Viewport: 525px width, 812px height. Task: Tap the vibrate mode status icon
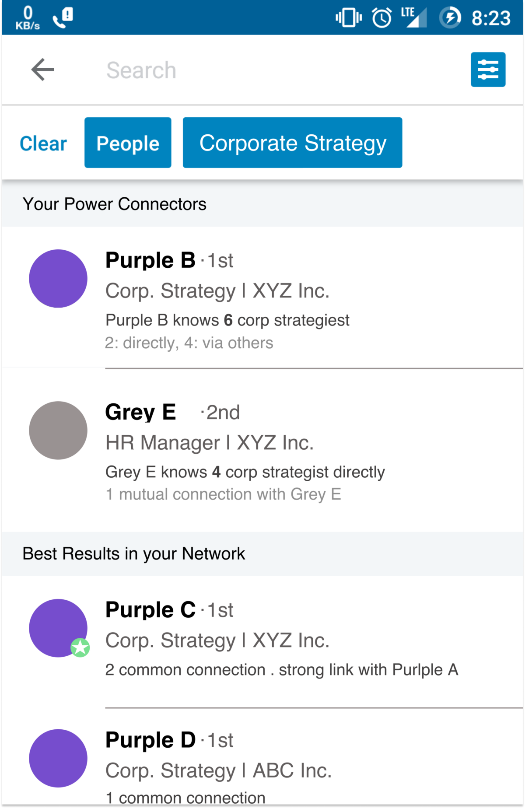[x=349, y=18]
